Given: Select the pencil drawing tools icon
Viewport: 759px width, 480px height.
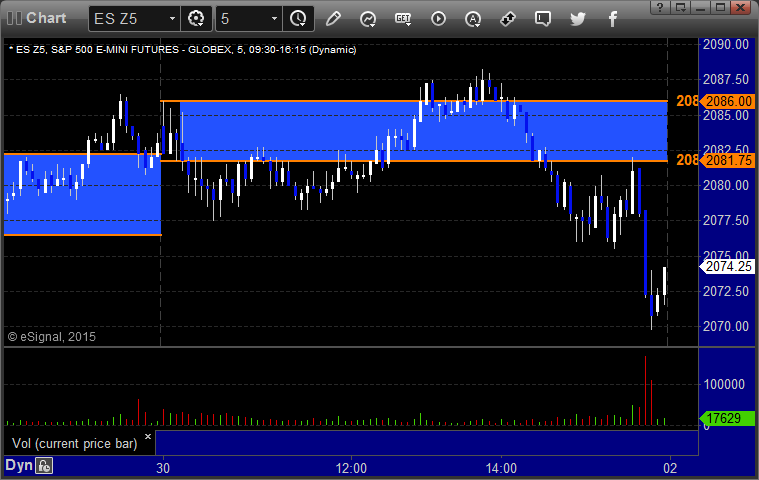Looking at the screenshot, I should [x=333, y=19].
